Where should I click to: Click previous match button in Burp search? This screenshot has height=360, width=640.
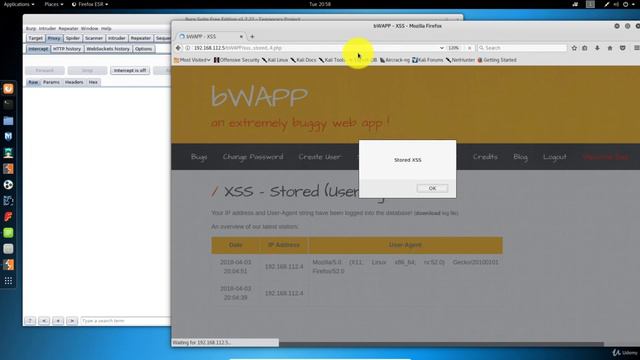tap(44, 321)
